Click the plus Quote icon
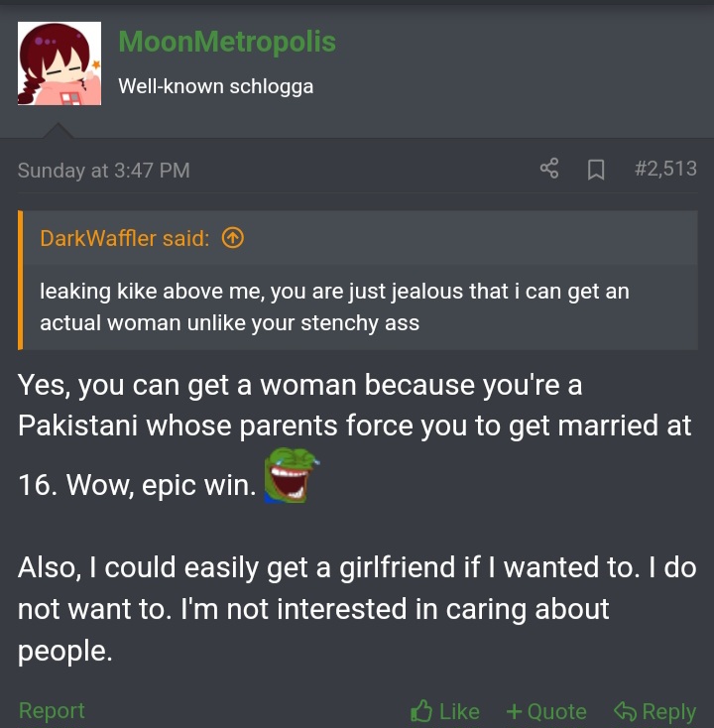Viewport: 714px width, 728px height. (514, 711)
